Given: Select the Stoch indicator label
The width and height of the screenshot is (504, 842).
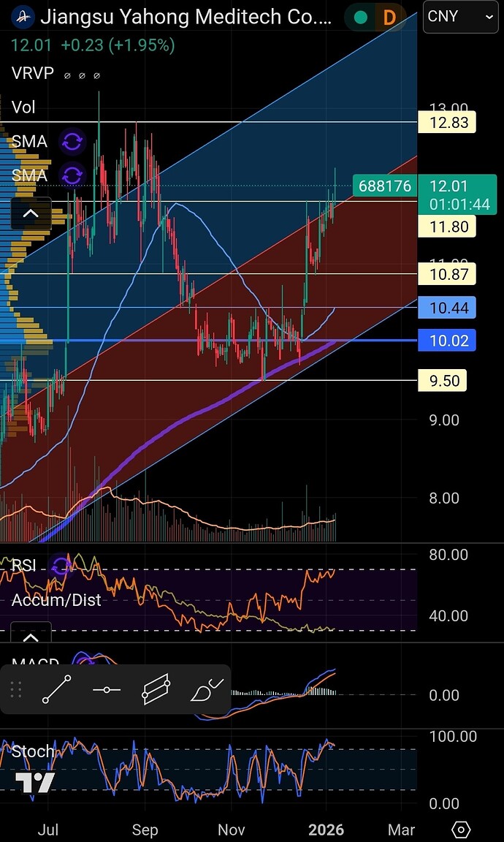Looking at the screenshot, I should point(33,751).
